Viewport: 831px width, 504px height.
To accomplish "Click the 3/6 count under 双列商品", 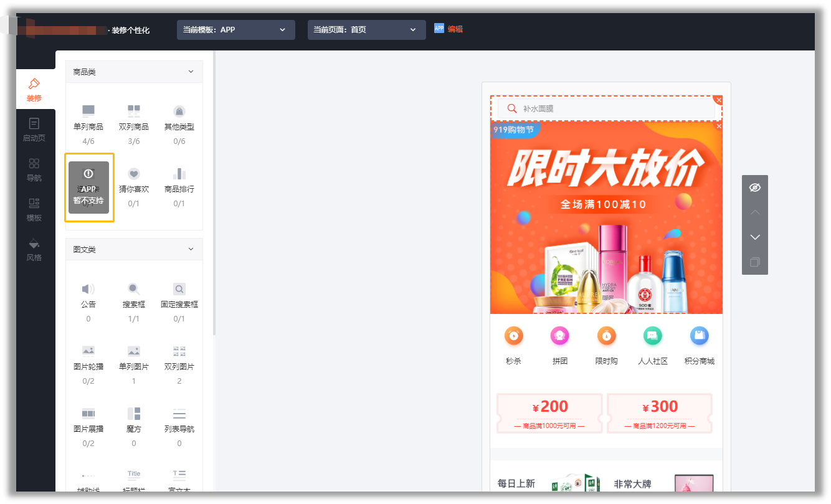I will (134, 141).
